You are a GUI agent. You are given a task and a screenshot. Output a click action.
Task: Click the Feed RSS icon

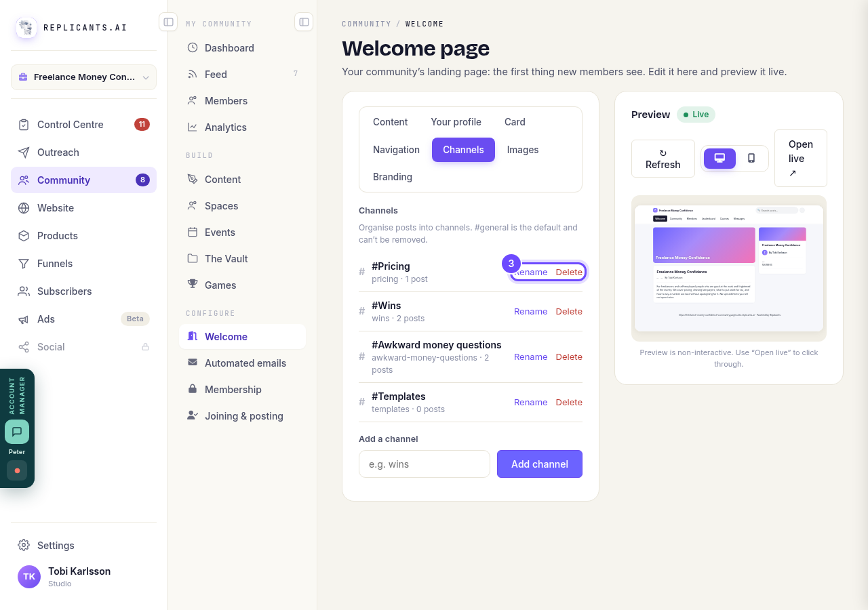[x=193, y=75]
